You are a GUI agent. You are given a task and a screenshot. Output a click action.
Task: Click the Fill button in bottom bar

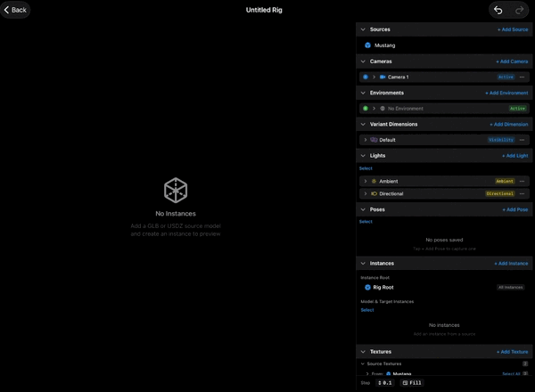point(412,383)
